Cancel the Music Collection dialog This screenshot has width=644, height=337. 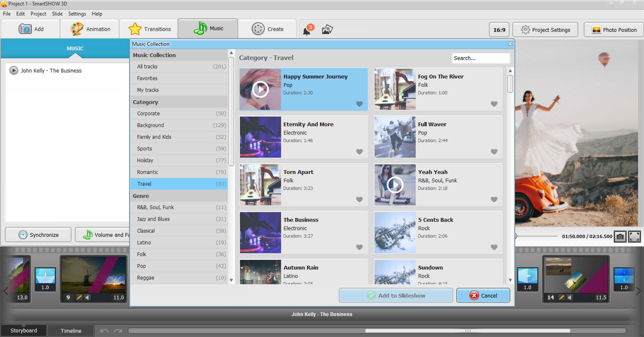(483, 295)
